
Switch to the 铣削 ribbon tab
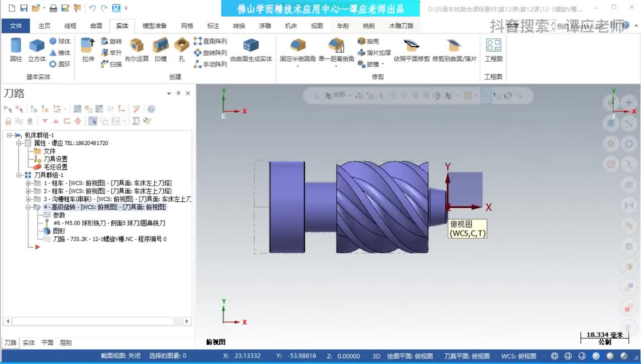[x=369, y=26]
